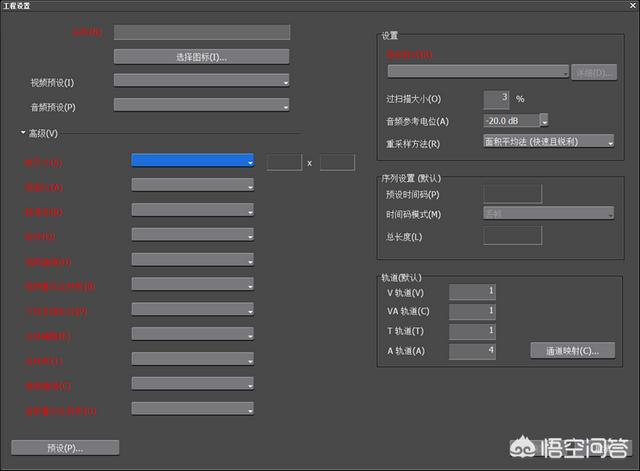
Task: Click the 音频参考电位 -20.0 dB dropdown arrow
Action: (544, 121)
